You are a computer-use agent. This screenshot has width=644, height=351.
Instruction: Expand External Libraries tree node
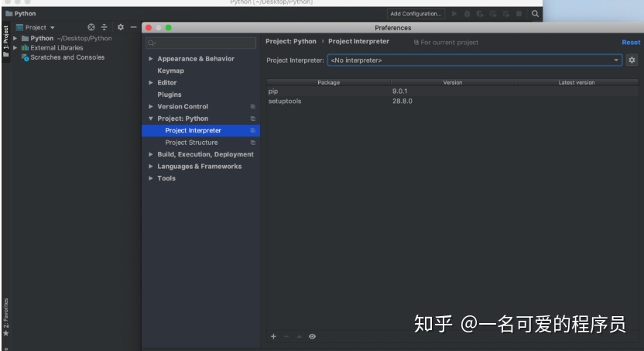15,48
